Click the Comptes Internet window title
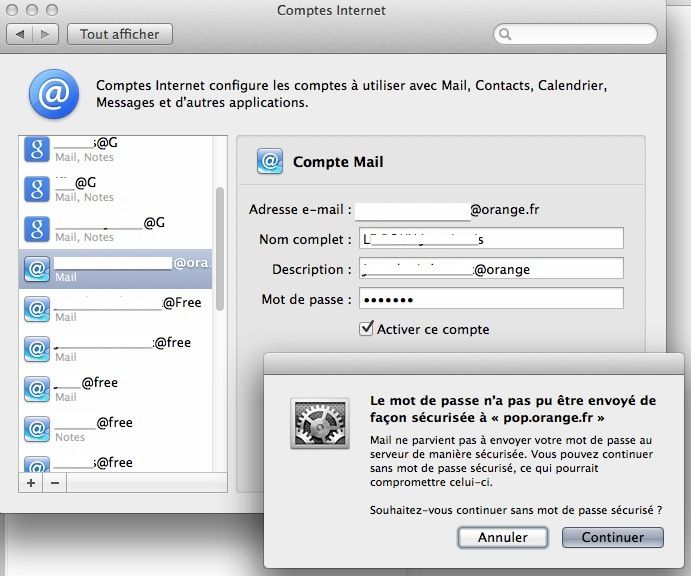 click(x=331, y=10)
